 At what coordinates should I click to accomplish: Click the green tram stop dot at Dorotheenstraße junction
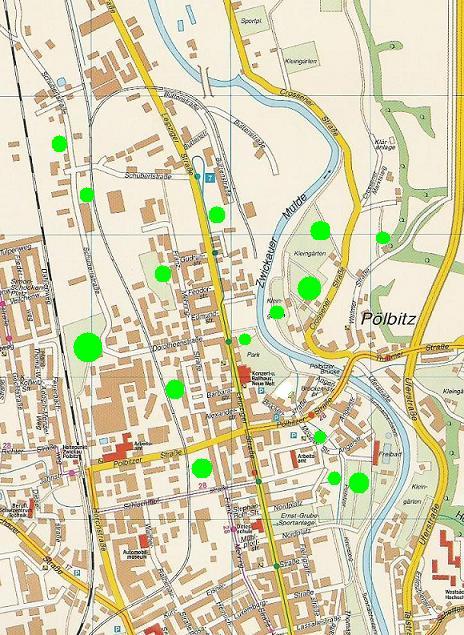(229, 342)
